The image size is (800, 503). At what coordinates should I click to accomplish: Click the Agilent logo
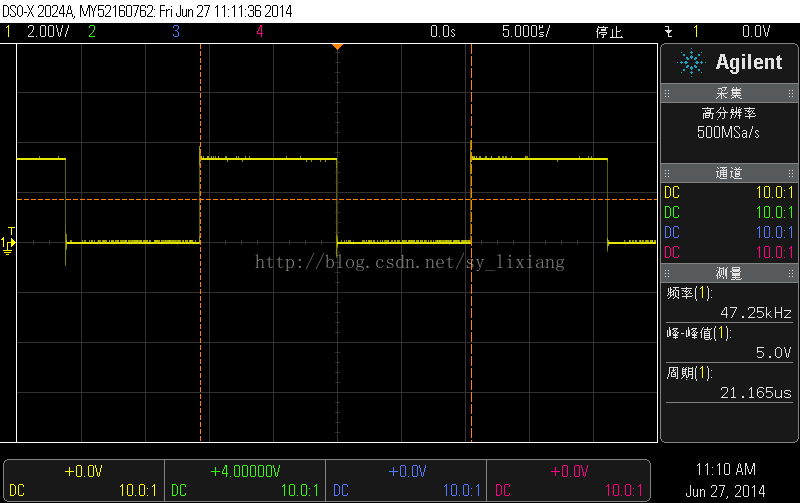pyautogui.click(x=730, y=63)
